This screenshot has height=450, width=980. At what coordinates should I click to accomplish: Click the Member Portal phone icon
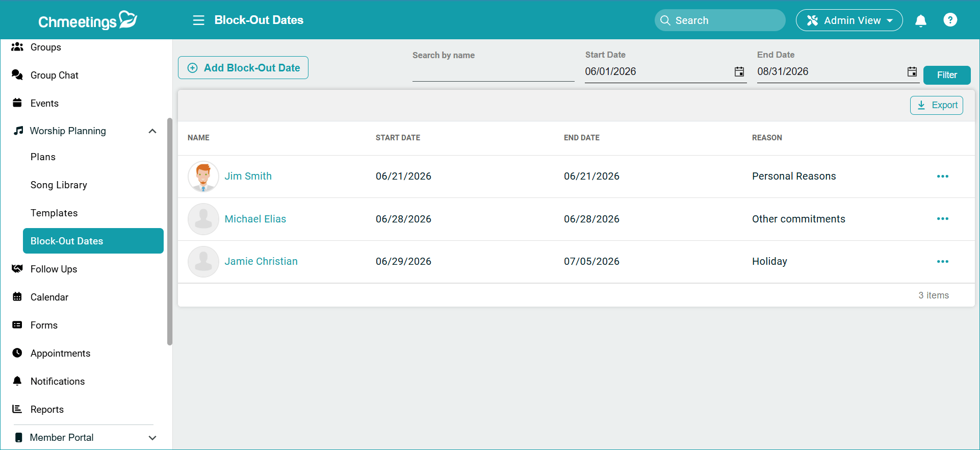19,437
